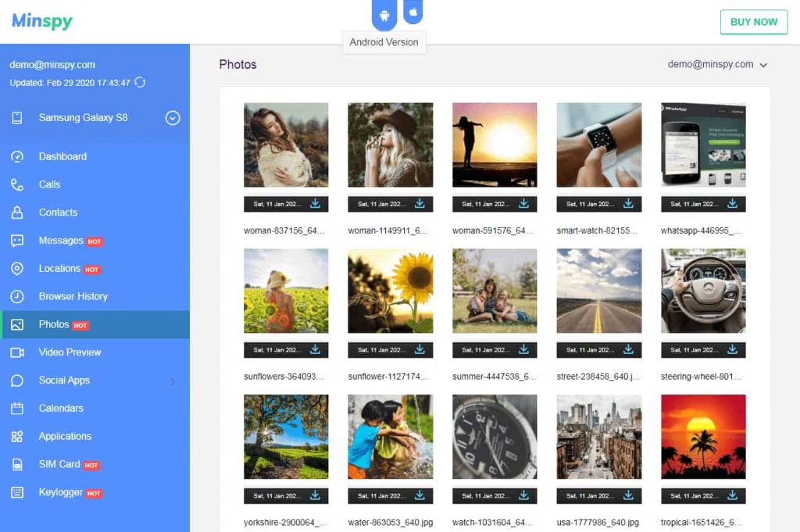Screen dimensions: 800x532
Task: Click the Minspy logo
Action: pyautogui.click(x=42, y=21)
